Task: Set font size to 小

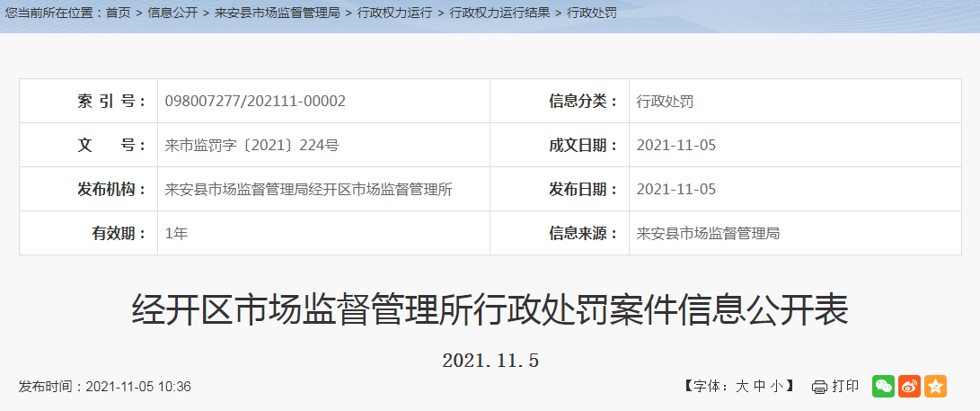Action: pos(777,387)
